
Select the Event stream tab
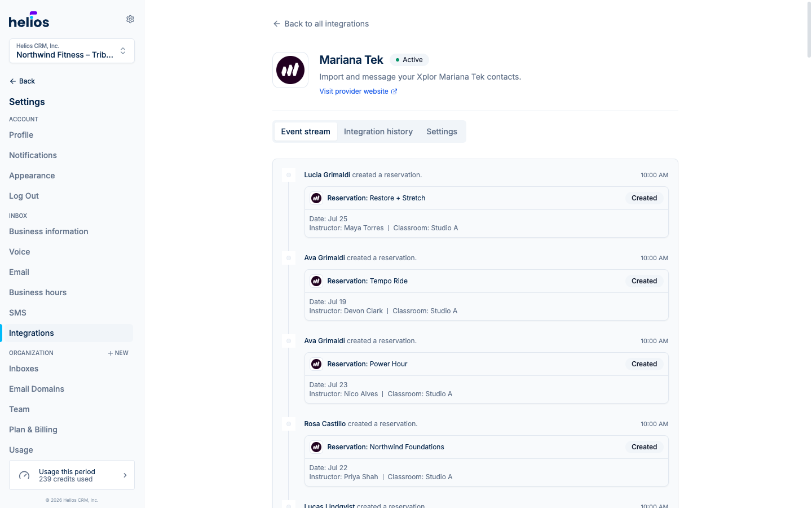pyautogui.click(x=306, y=132)
